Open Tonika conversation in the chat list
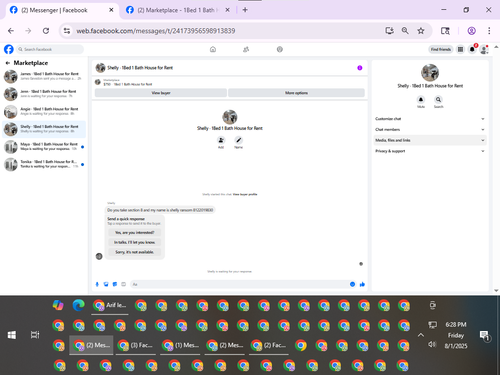This screenshot has height=375, width=500. coord(44,164)
